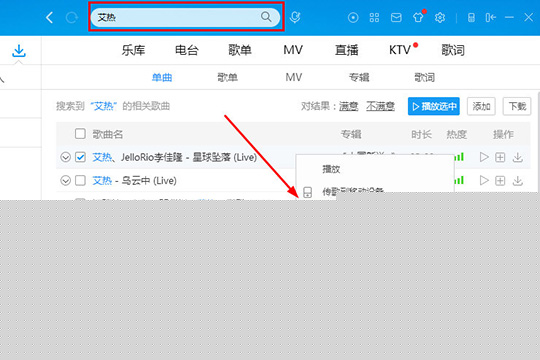540x360 pixels.
Task: Go back with the left arrow
Action: (x=50, y=17)
